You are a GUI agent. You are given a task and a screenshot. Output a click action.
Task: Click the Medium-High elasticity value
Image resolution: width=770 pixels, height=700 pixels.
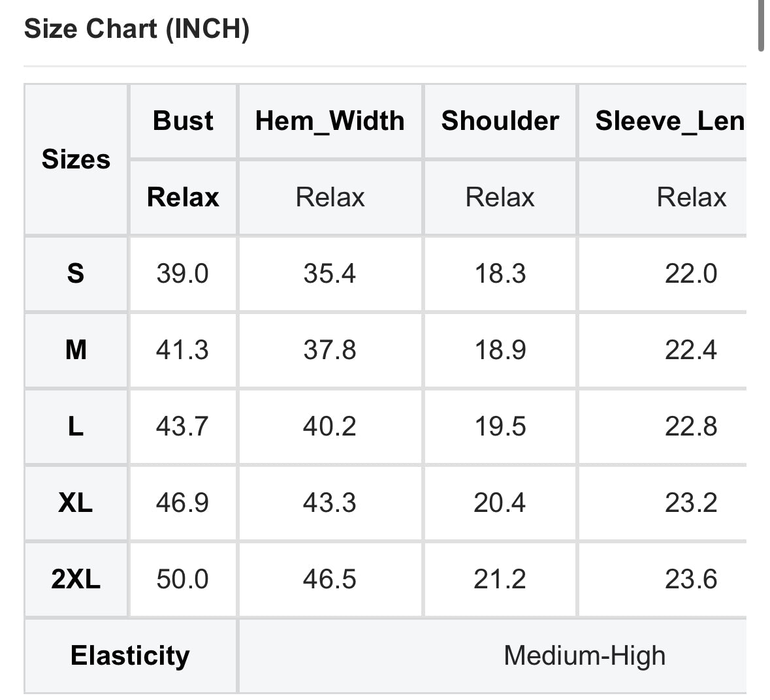[x=585, y=656]
